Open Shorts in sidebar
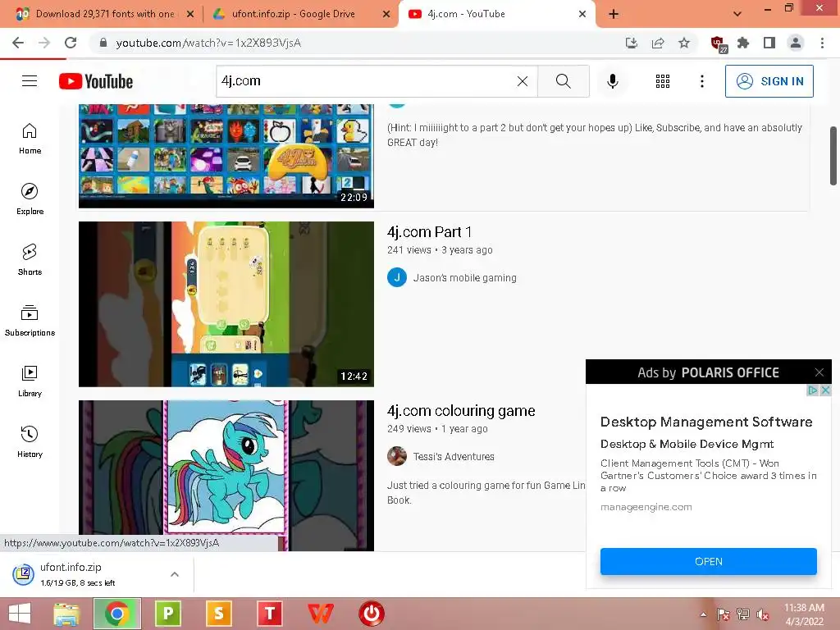Viewport: 840px width, 630px height. (x=30, y=260)
